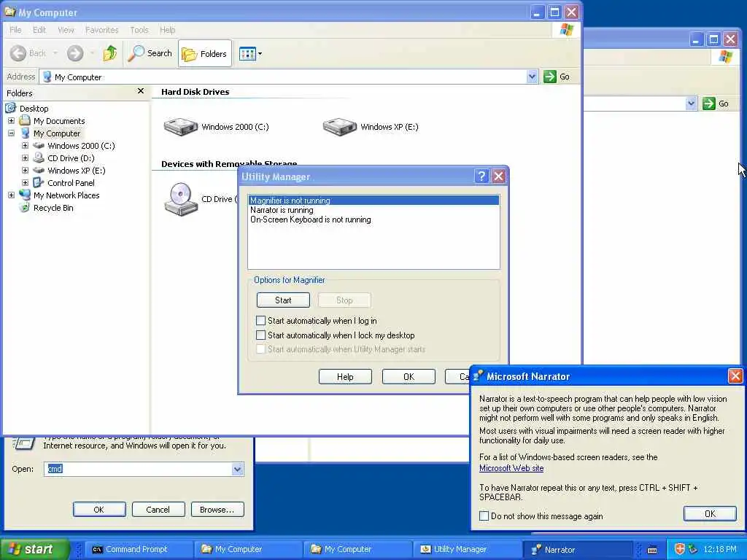Screen dimensions: 747x560
Task: Select My Documents folder icon in tree
Action: click(24, 121)
